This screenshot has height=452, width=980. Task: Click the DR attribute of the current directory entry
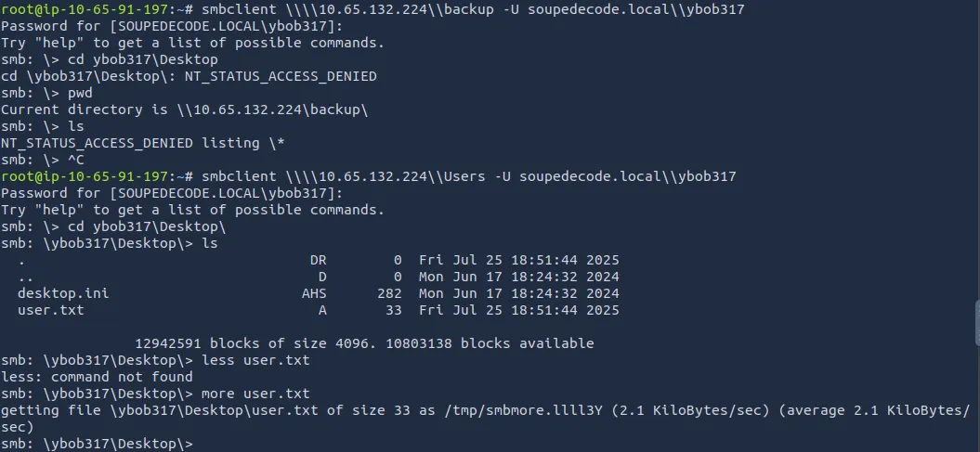pyautogui.click(x=318, y=260)
